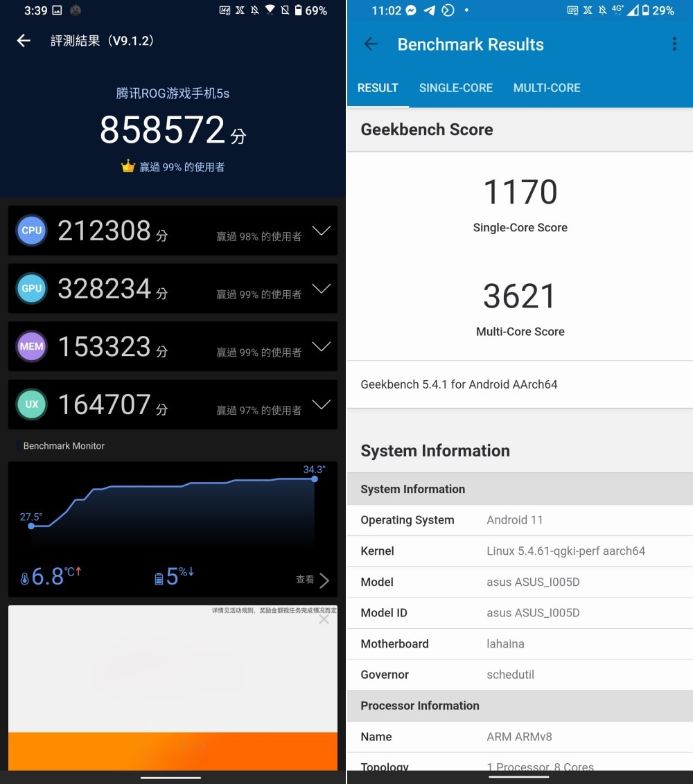Tap the 評測結果 (V9.1.2) title
This screenshot has height=784, width=693.
click(102, 40)
